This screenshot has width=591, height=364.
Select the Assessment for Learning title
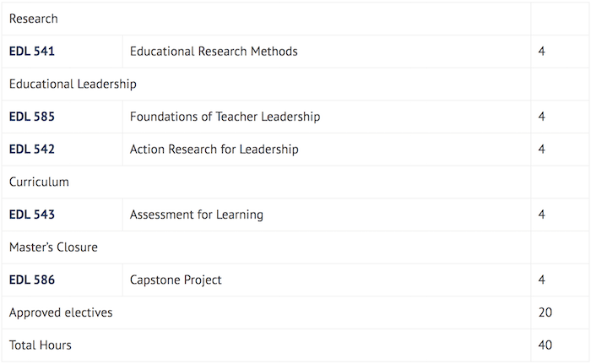pyautogui.click(x=197, y=215)
